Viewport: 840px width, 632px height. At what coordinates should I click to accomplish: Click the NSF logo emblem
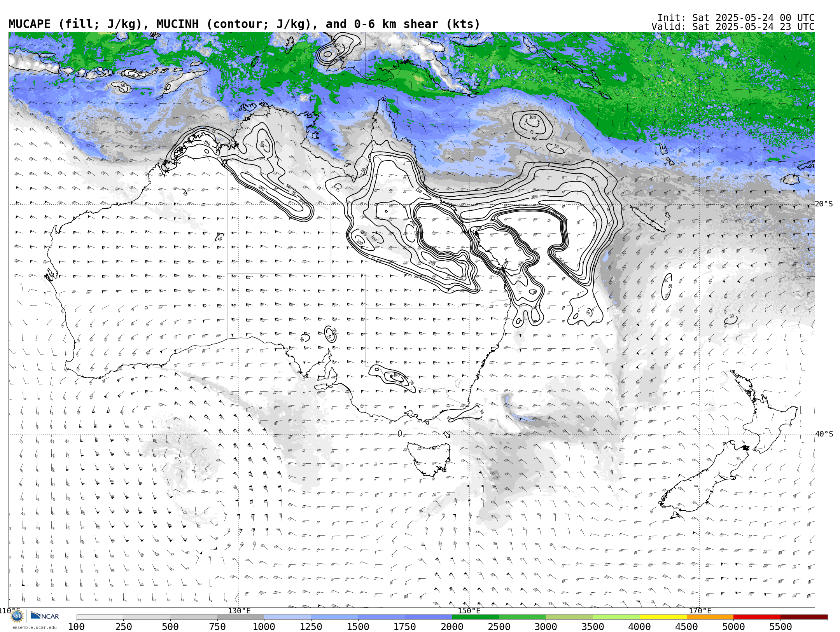click(x=17, y=616)
